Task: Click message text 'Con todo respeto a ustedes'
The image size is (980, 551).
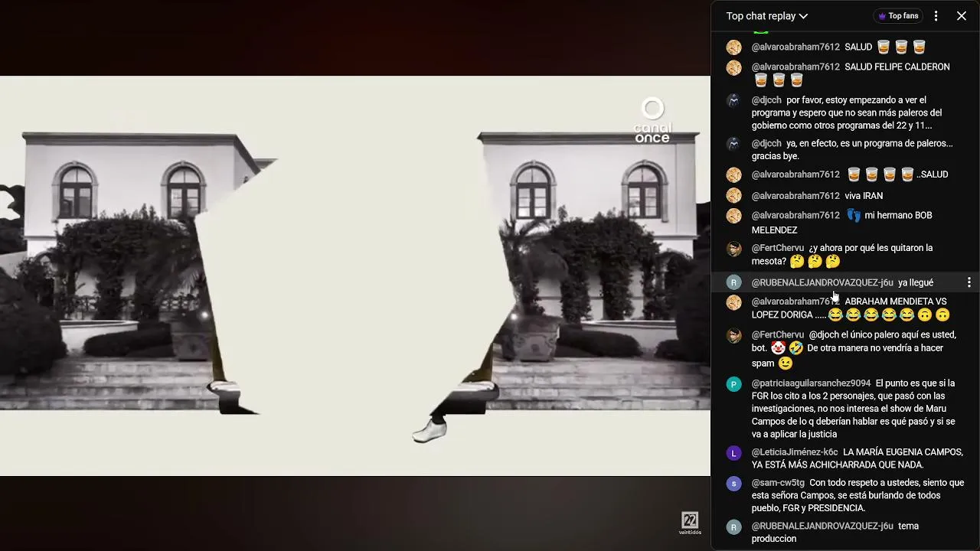Action: point(857,496)
